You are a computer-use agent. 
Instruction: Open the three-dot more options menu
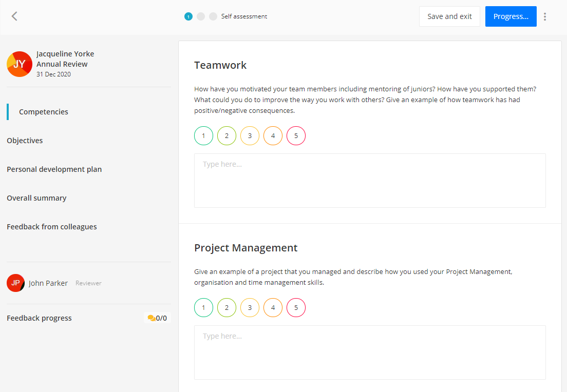tap(545, 16)
